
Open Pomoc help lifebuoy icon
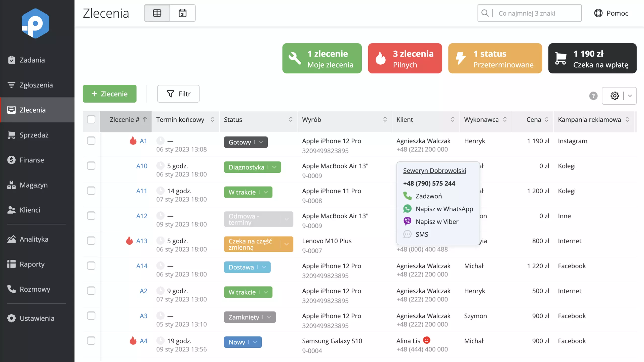[598, 13]
